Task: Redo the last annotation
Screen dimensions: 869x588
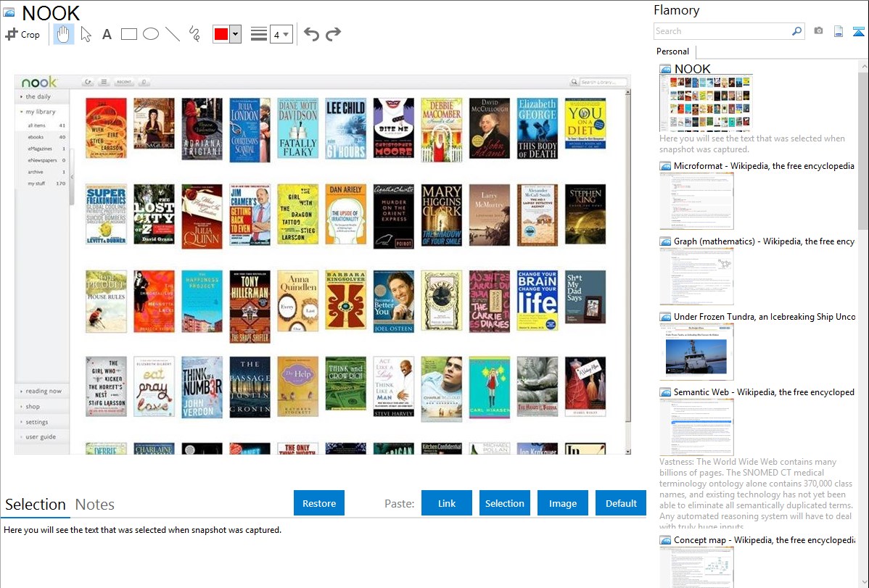Action: [333, 34]
